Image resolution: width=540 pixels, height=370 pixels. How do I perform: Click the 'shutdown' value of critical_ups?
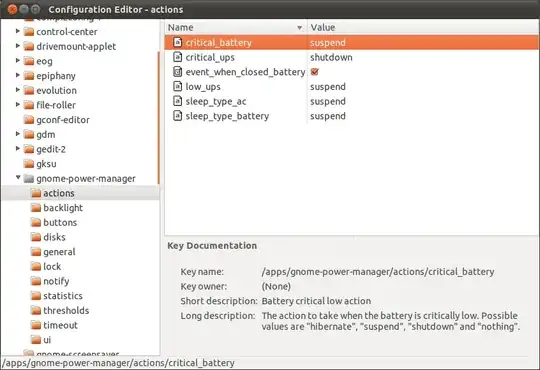(x=331, y=57)
